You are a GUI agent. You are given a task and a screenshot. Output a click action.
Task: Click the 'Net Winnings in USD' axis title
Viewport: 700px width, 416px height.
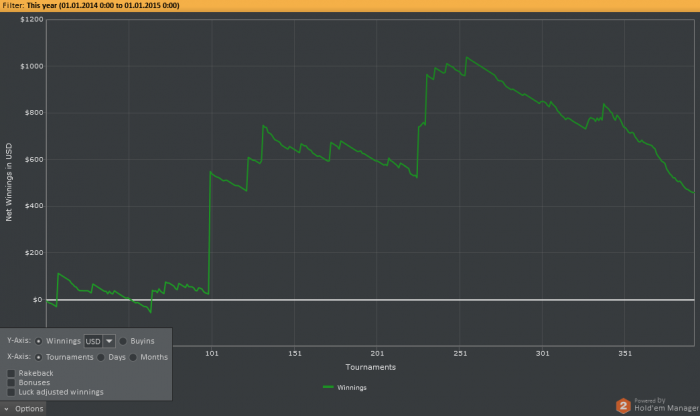8,182
